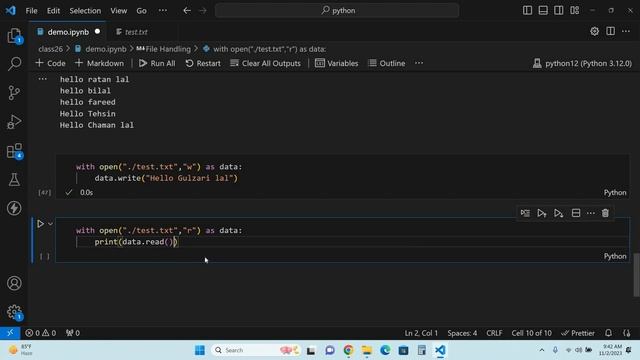Navigate back with the arrow
This screenshot has height=360, width=640.
187,11
